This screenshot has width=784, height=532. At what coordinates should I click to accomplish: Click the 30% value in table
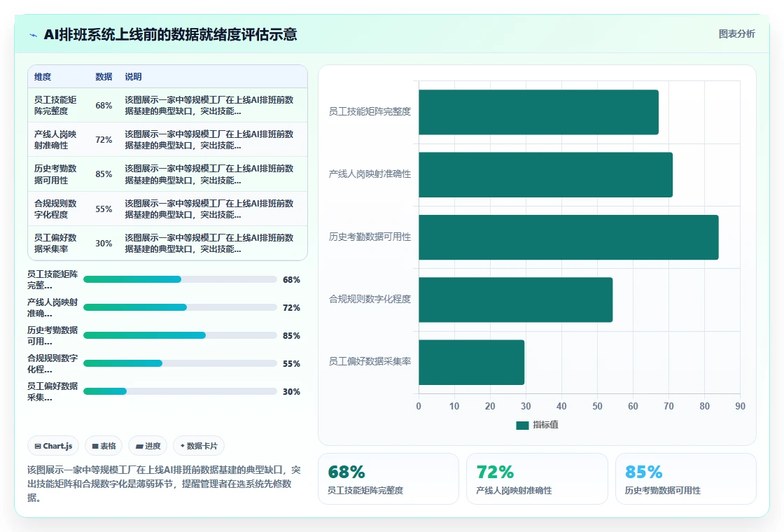click(104, 243)
